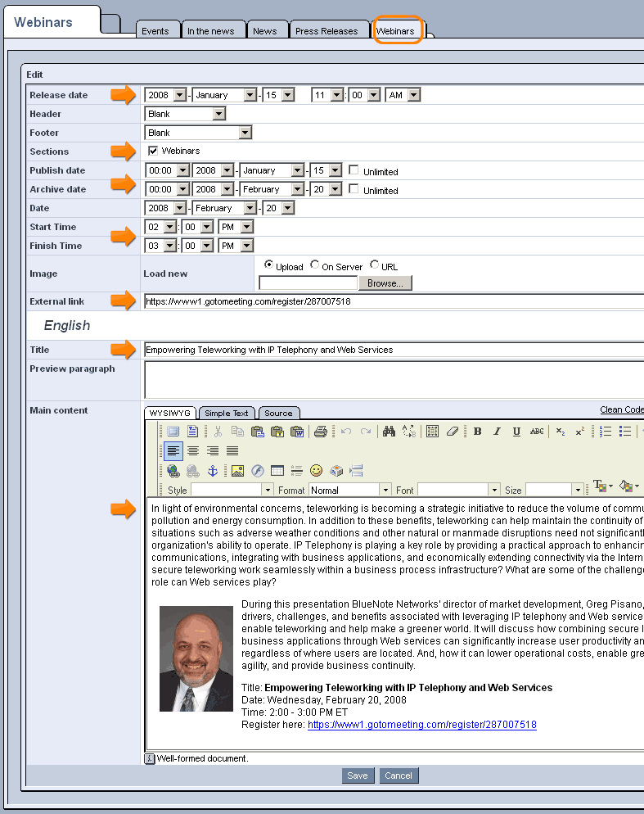
Task: Select the On Server image option
Action: (315, 265)
